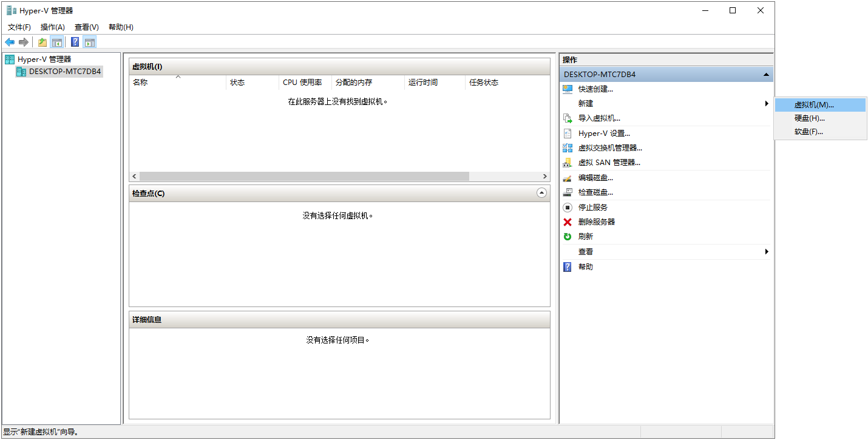Viewport: 868px width, 440px height.
Task: Click the Up one level folder icon
Action: pyautogui.click(x=42, y=42)
